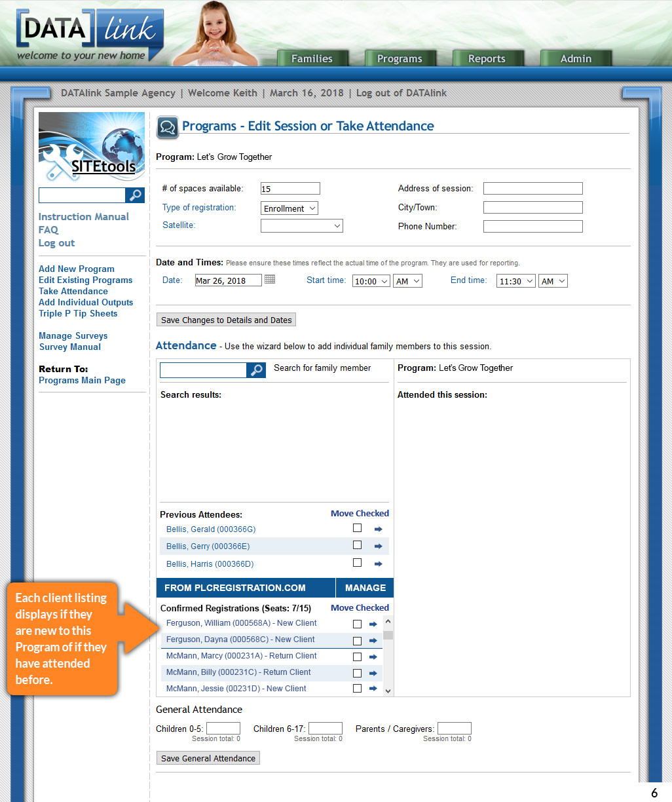
Task: Open the Take Attendance sidebar link
Action: (73, 291)
